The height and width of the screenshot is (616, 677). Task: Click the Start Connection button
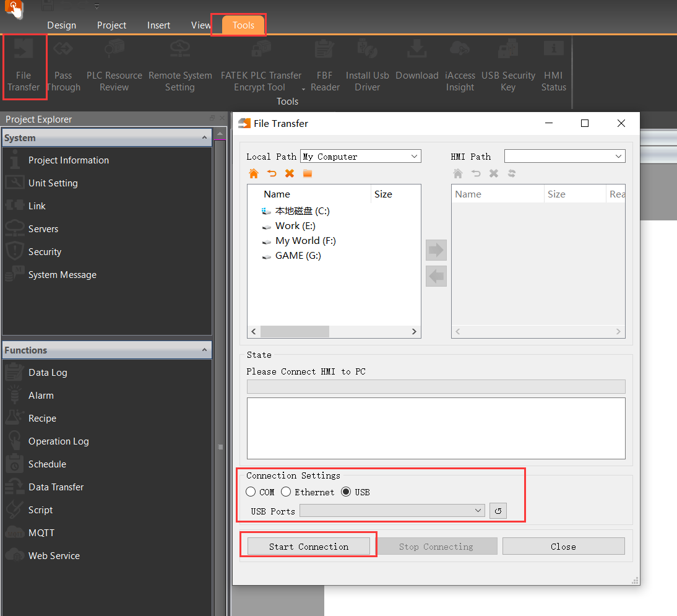(x=309, y=547)
